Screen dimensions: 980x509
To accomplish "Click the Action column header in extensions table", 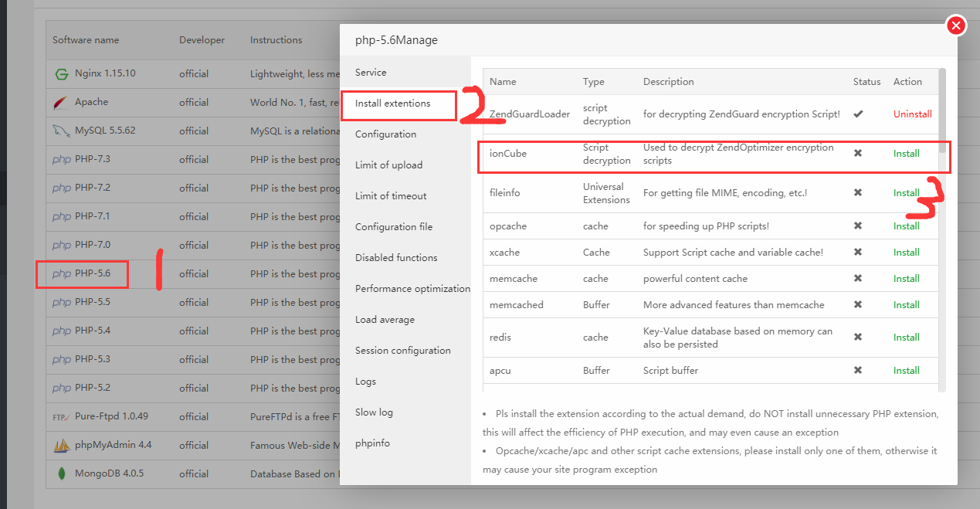I will (907, 82).
